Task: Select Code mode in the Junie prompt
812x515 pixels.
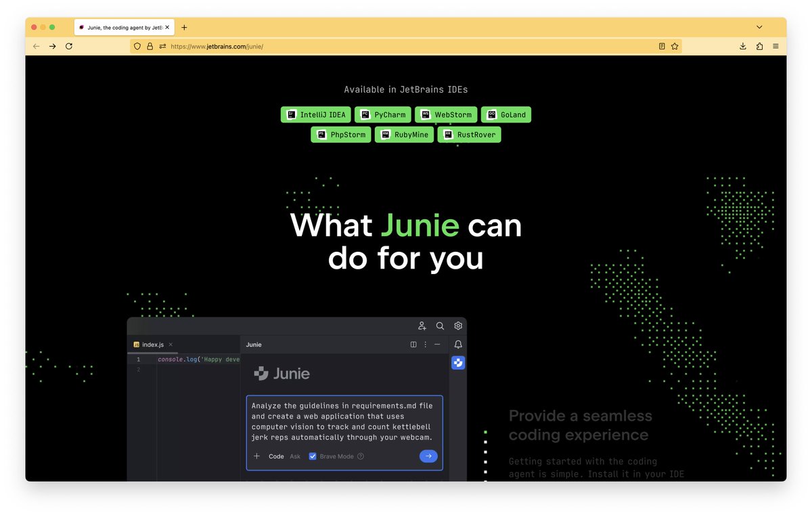Action: tap(276, 456)
